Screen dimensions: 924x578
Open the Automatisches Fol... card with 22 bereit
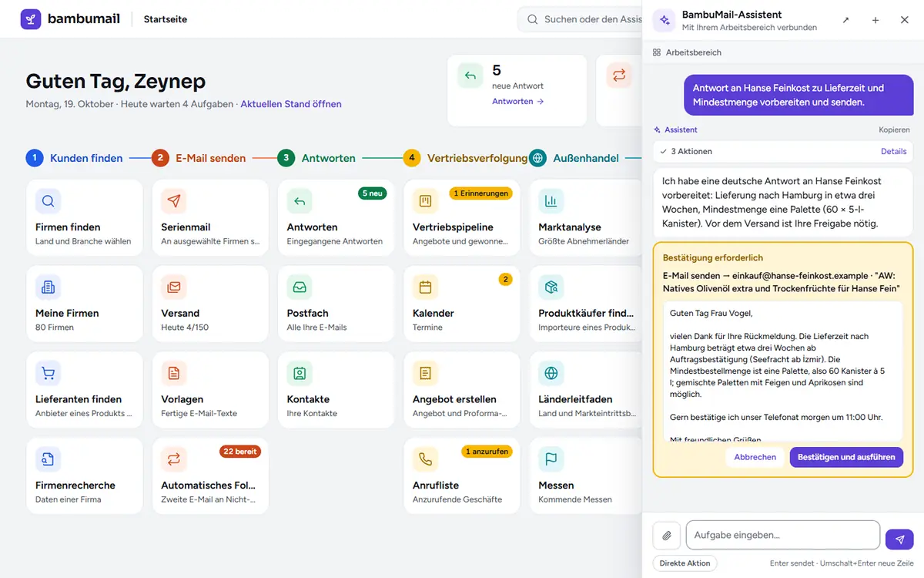click(210, 476)
